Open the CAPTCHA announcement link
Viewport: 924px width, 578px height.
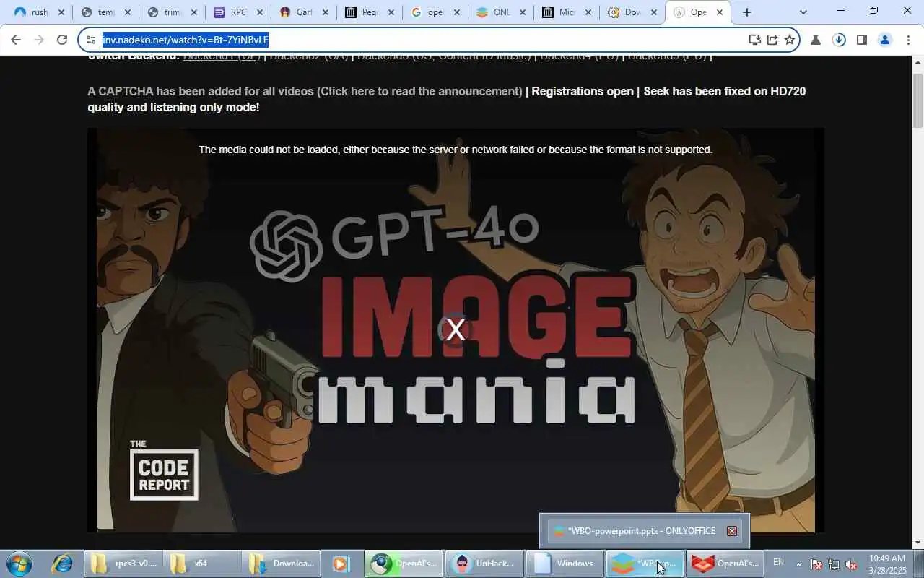pos(419,91)
